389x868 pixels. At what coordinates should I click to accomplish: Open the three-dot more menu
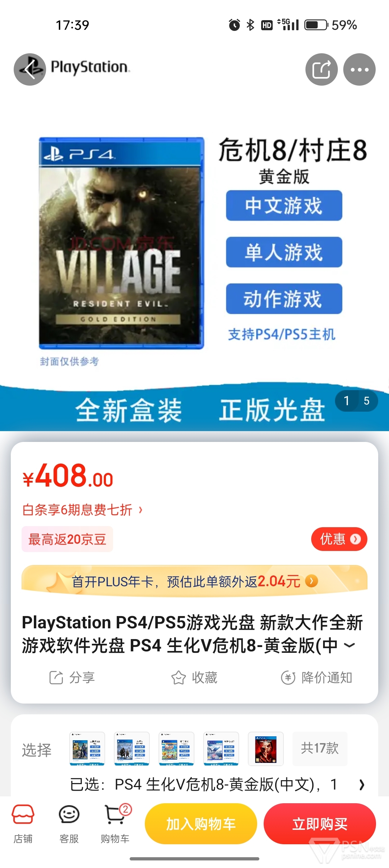(359, 69)
